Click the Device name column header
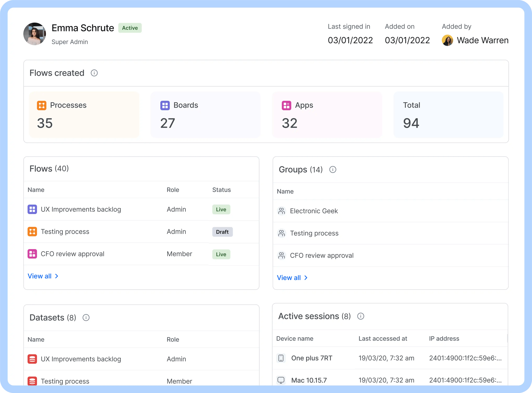The height and width of the screenshot is (393, 532). [295, 338]
